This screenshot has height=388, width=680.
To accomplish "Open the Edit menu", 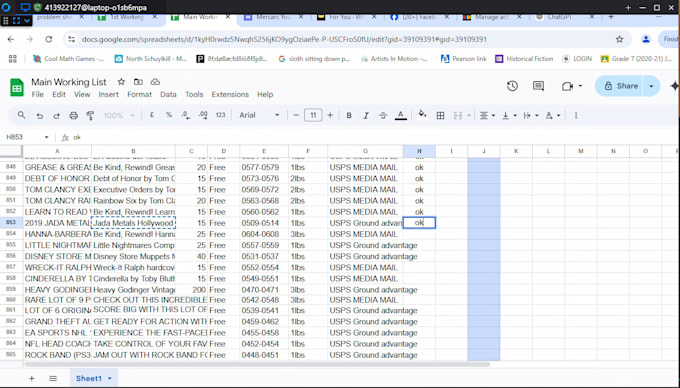I will tap(59, 95).
